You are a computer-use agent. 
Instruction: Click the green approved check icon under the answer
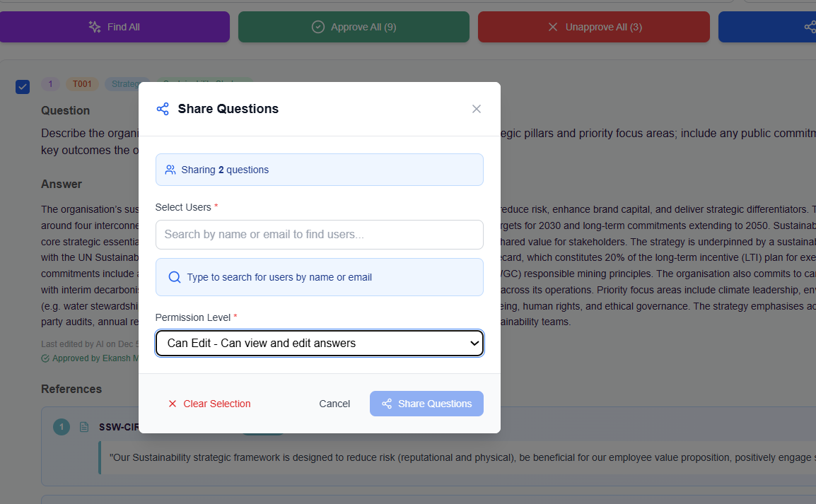pos(45,358)
